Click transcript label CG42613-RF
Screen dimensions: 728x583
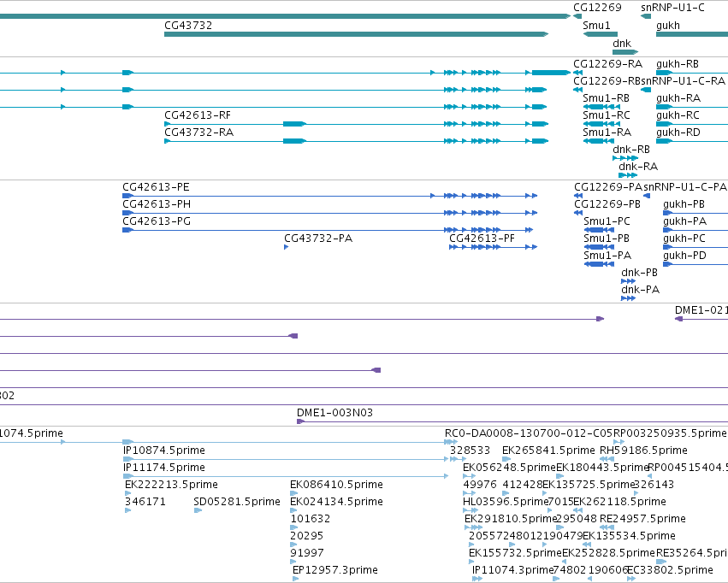pos(198,115)
